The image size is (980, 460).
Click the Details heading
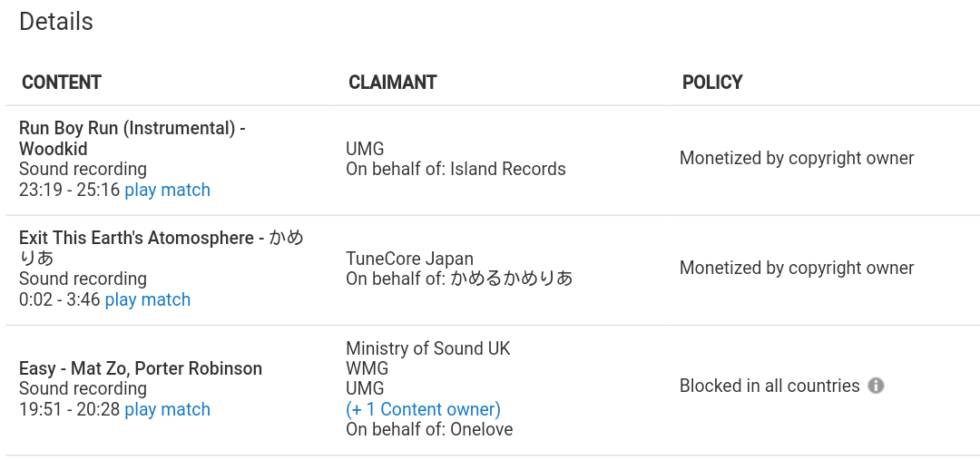(x=56, y=21)
